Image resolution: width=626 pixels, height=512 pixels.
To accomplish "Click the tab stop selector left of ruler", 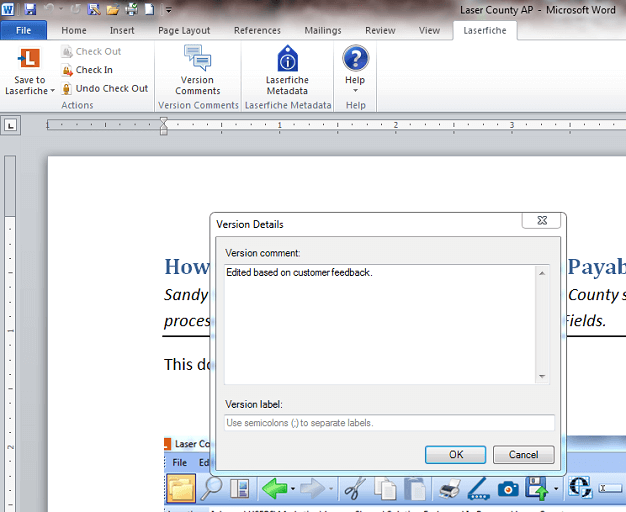I will coord(11,125).
